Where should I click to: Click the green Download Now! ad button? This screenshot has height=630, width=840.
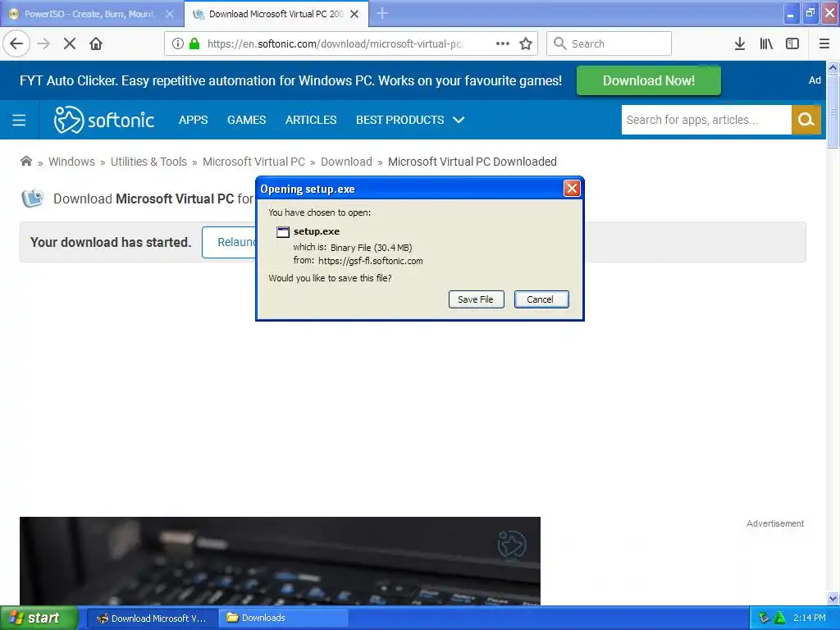pos(648,80)
